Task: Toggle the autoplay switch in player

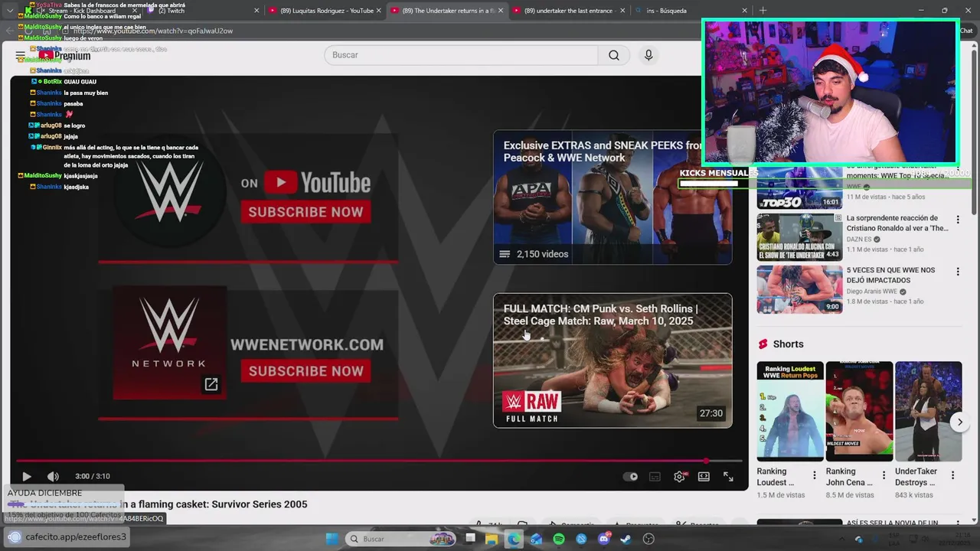Action: pos(630,476)
